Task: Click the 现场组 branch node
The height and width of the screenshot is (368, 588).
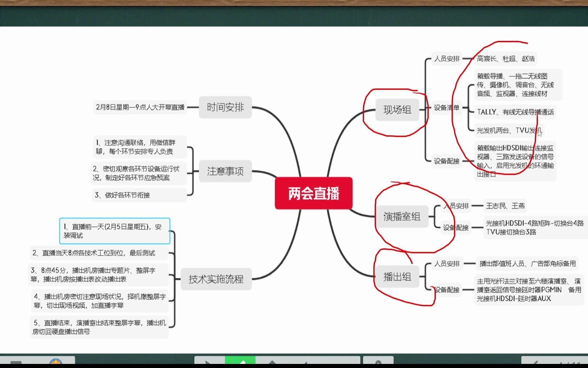Action: pos(397,110)
